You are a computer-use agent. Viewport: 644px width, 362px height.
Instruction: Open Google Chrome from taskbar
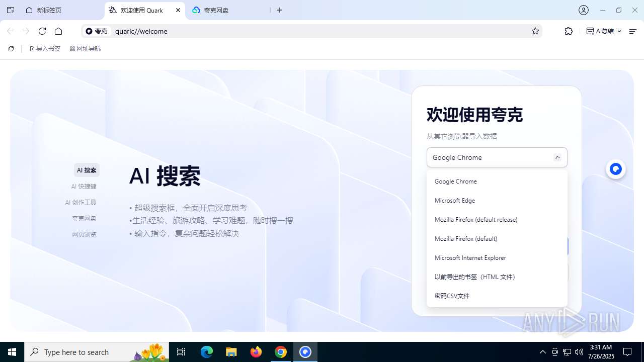(281, 352)
